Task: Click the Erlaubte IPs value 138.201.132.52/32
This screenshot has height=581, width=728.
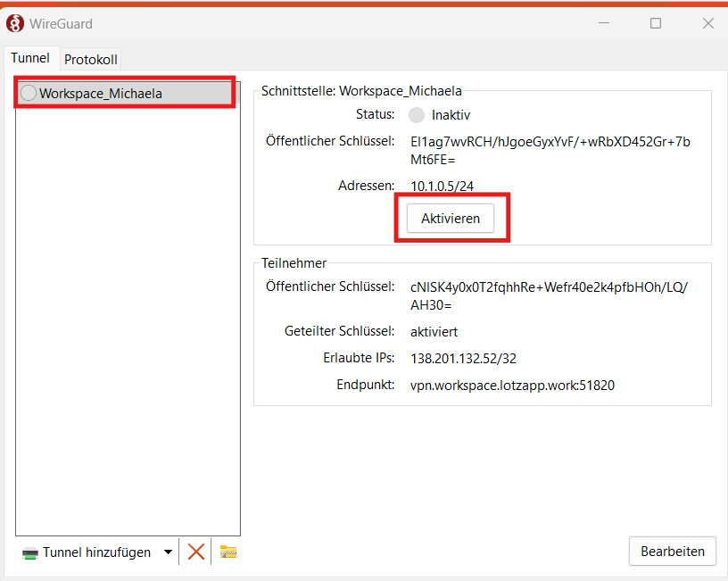Action: pos(463,359)
